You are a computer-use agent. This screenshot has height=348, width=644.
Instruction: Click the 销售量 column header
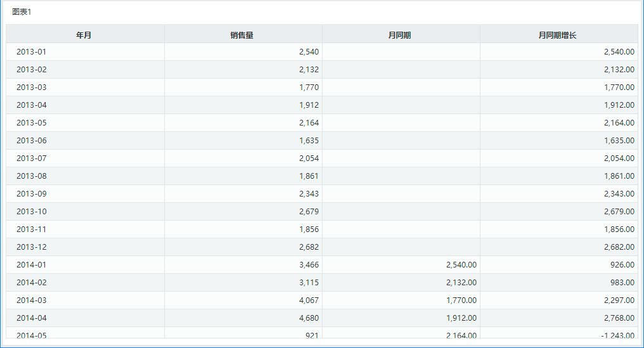click(243, 35)
